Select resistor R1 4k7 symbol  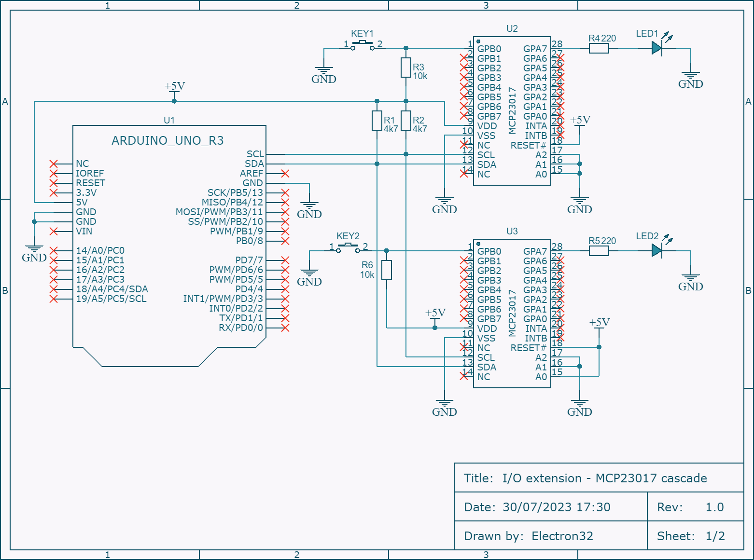pyautogui.click(x=377, y=121)
